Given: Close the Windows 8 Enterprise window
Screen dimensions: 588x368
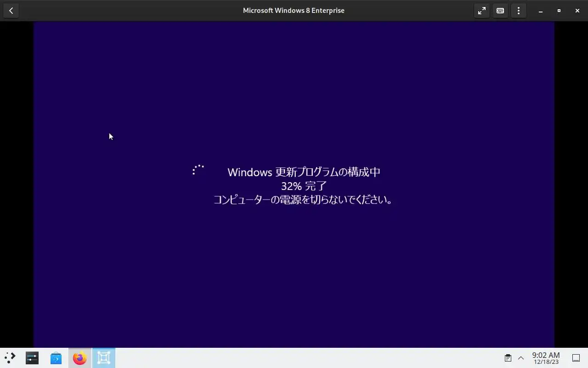Looking at the screenshot, I should coord(577,11).
